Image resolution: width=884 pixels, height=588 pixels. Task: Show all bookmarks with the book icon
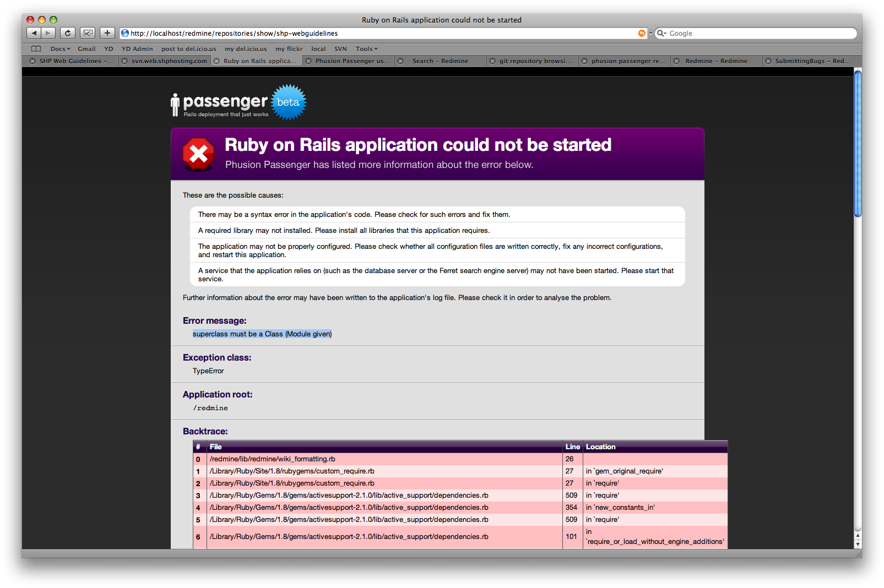(x=36, y=48)
